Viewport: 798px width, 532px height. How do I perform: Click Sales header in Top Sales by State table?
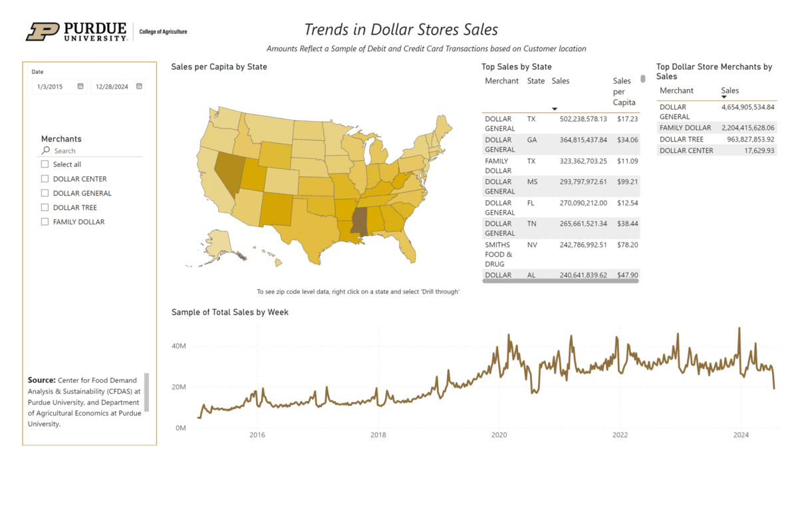click(561, 81)
